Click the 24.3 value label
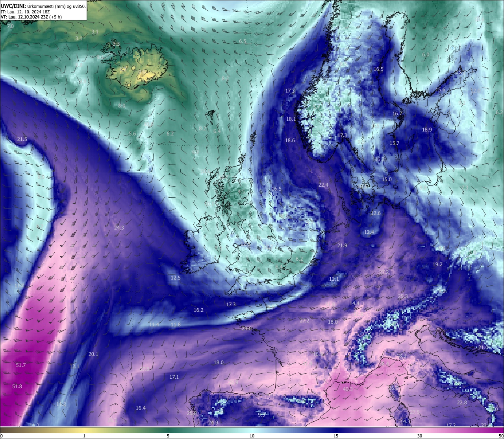 119,228
